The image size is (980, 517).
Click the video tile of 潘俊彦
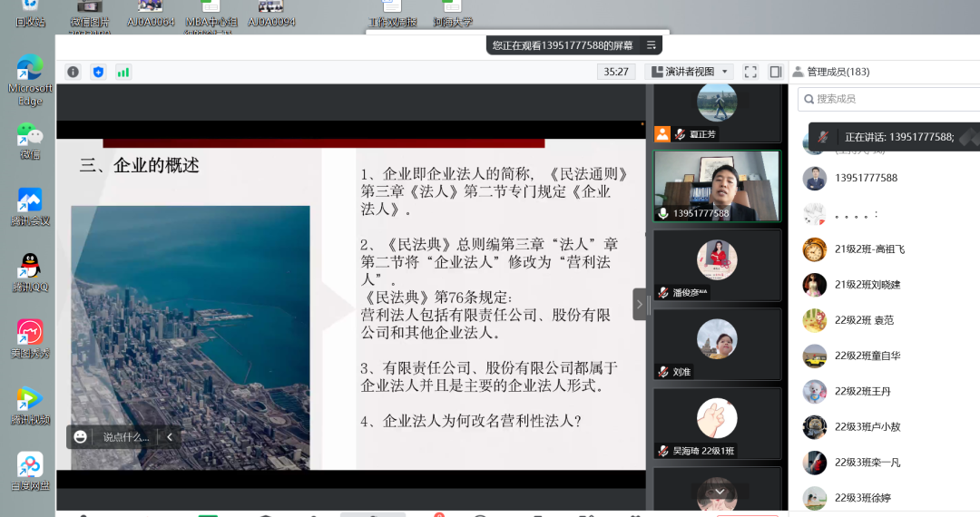(717, 266)
